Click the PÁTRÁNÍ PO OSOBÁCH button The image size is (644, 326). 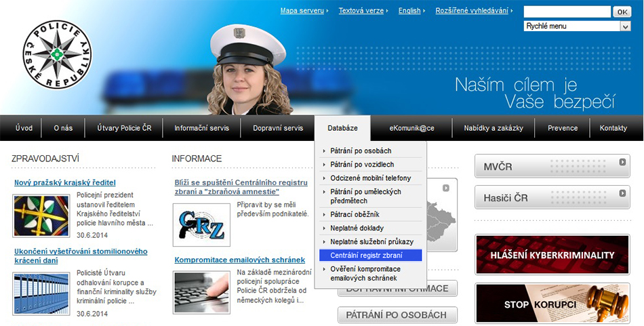[397, 315]
